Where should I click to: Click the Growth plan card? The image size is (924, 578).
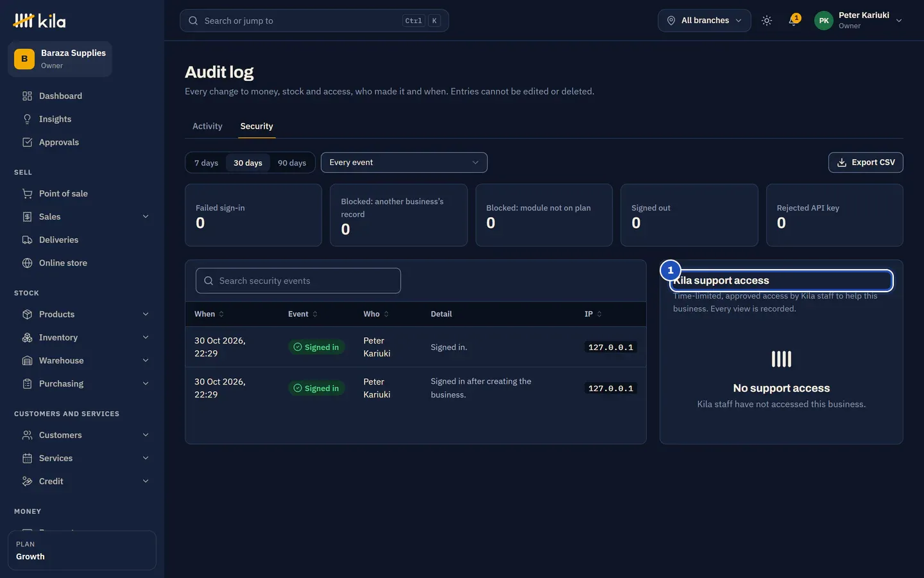click(82, 550)
